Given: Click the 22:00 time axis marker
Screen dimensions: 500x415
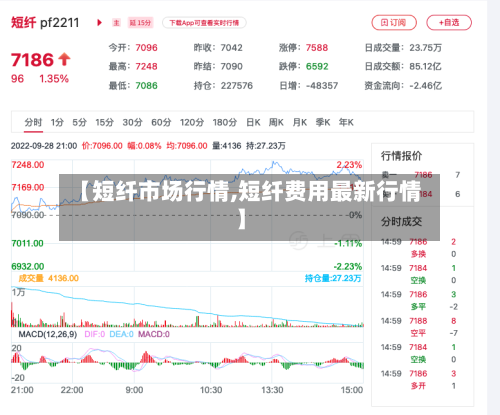Looking at the screenshot, I should tap(72, 390).
